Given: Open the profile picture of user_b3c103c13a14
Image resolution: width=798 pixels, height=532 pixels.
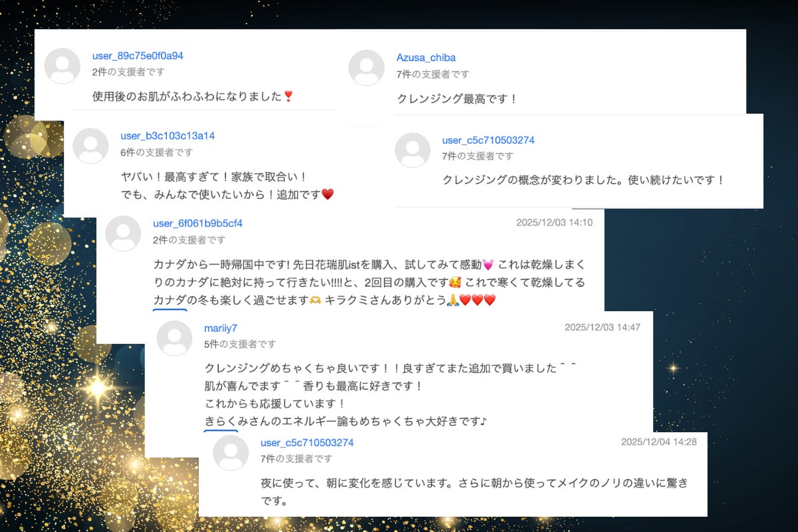Looking at the screenshot, I should [x=90, y=146].
